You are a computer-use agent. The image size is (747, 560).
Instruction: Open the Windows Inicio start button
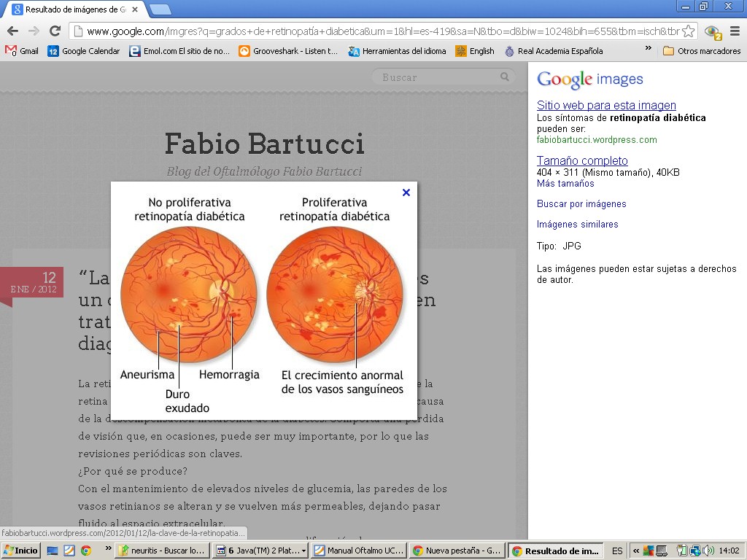pyautogui.click(x=21, y=551)
